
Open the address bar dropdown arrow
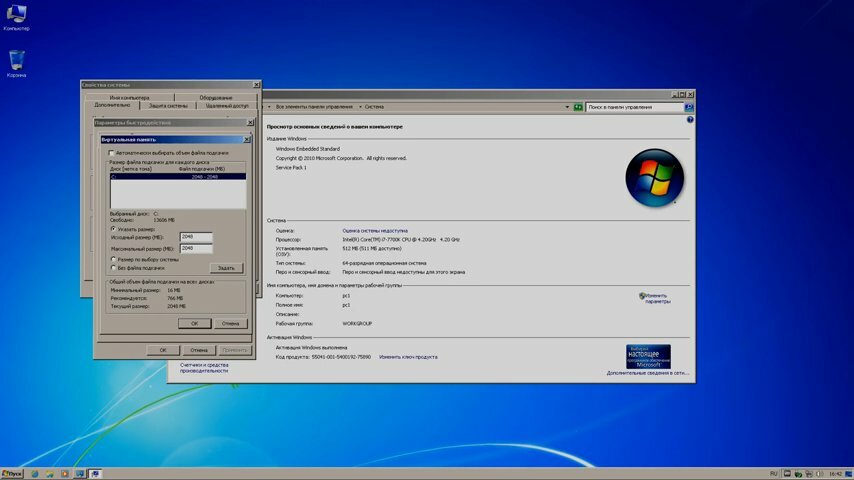point(567,107)
